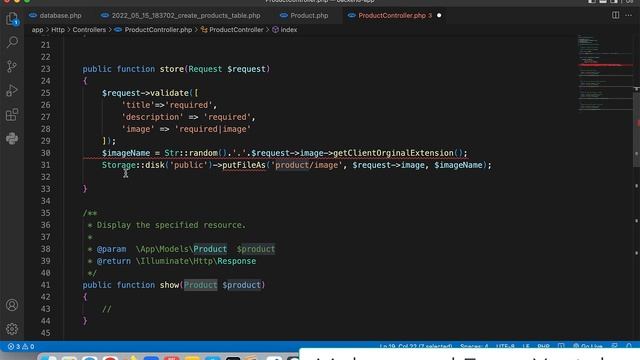640x360 pixels.
Task: Open notifications bell in status bar
Action: [x=629, y=347]
